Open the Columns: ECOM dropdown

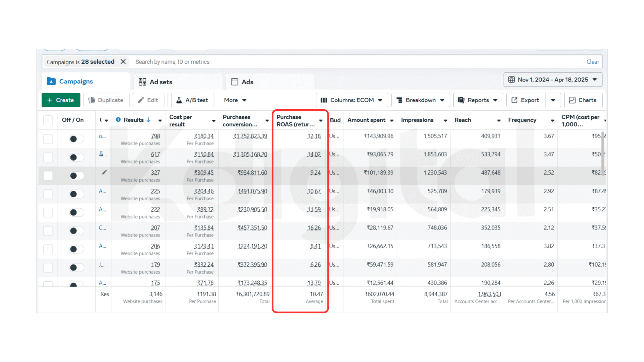pyautogui.click(x=351, y=100)
